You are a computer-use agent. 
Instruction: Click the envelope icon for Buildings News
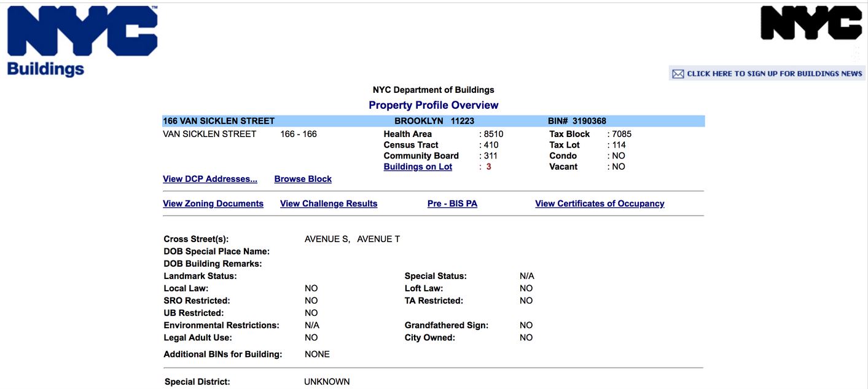click(678, 74)
